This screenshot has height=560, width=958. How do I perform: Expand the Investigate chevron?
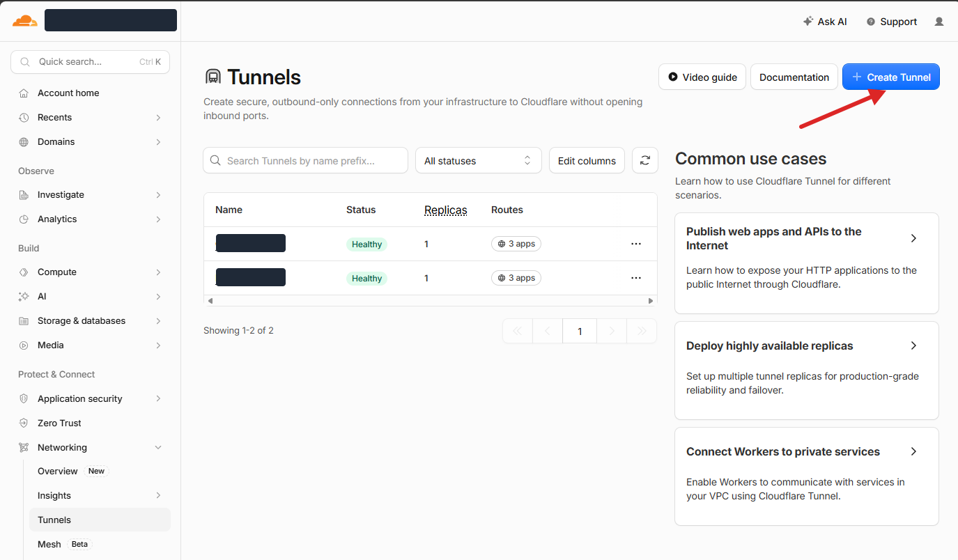click(x=158, y=195)
